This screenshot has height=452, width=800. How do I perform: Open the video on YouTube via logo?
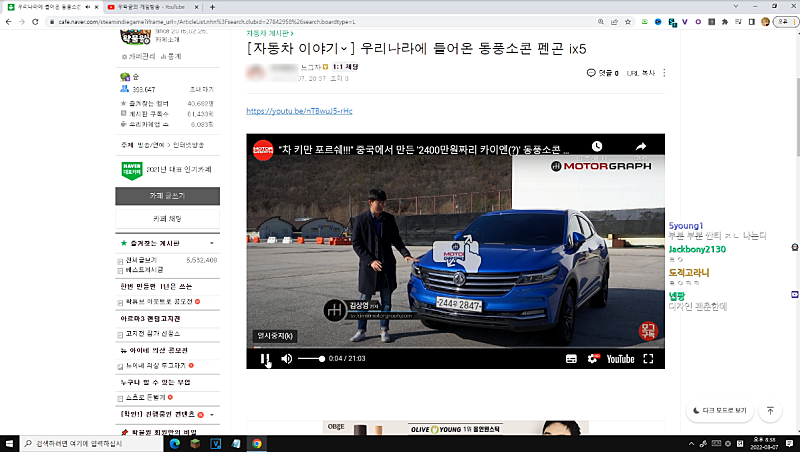coord(620,359)
